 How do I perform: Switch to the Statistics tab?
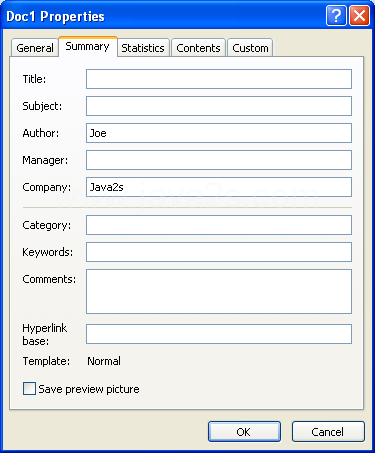point(143,48)
